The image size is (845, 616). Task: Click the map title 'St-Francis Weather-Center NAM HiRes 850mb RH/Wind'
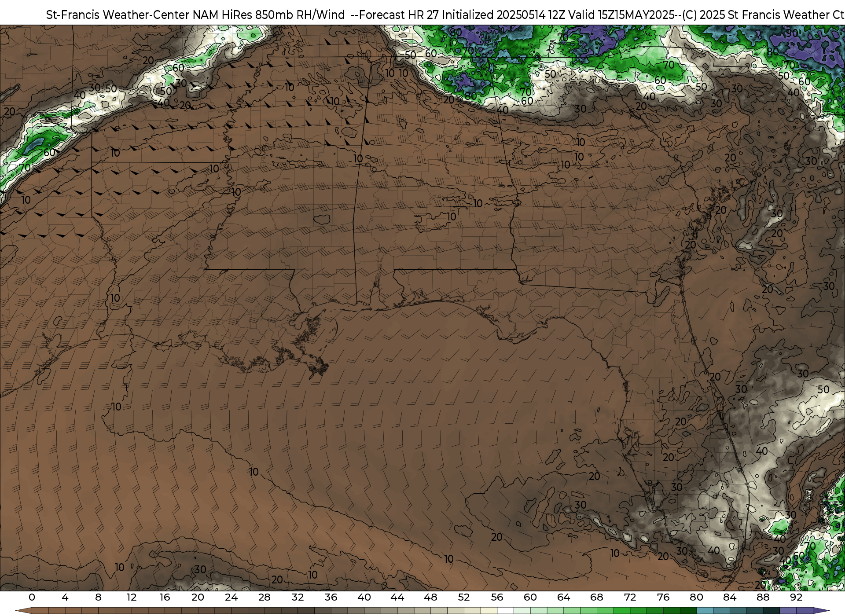point(195,15)
